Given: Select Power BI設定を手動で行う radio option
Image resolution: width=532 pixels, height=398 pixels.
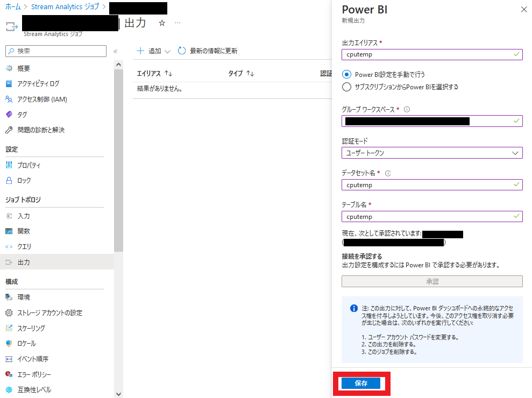Looking at the screenshot, I should [346, 74].
